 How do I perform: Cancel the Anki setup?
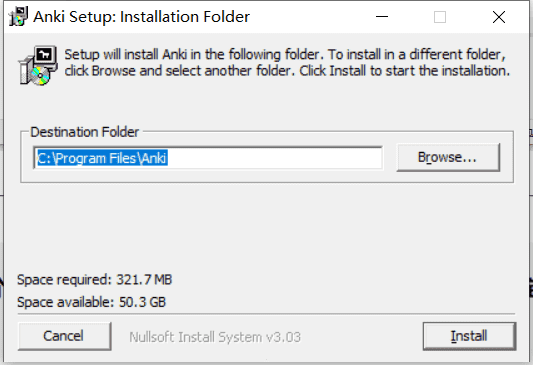(64, 336)
